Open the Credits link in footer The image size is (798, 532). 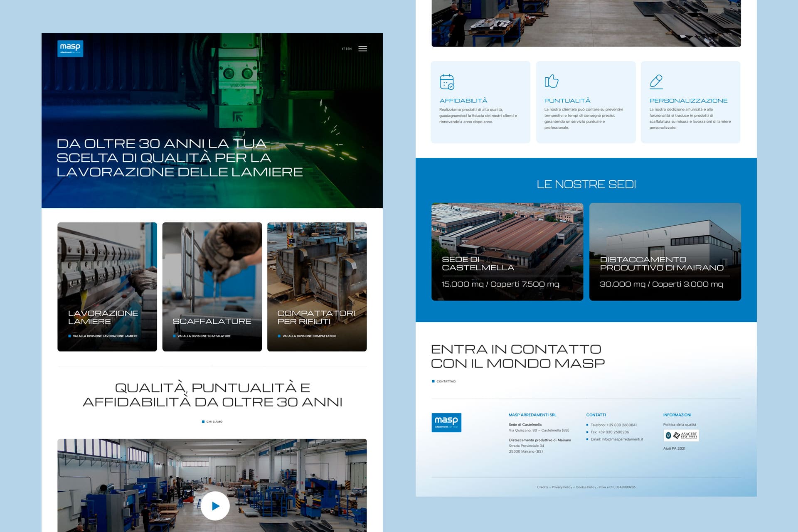(542, 487)
